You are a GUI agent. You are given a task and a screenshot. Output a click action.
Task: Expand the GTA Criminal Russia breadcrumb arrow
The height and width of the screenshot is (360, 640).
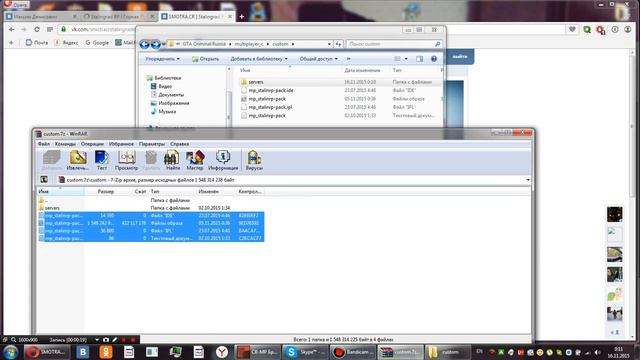pyautogui.click(x=230, y=44)
